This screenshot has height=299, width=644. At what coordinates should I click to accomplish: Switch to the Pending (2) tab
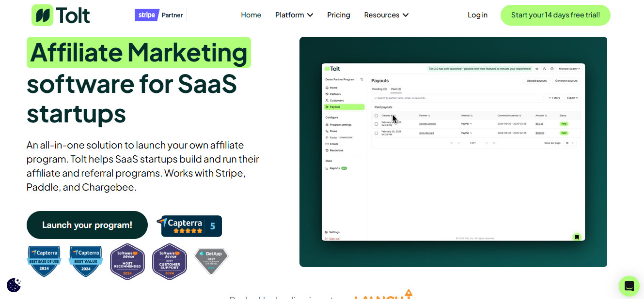pos(379,89)
